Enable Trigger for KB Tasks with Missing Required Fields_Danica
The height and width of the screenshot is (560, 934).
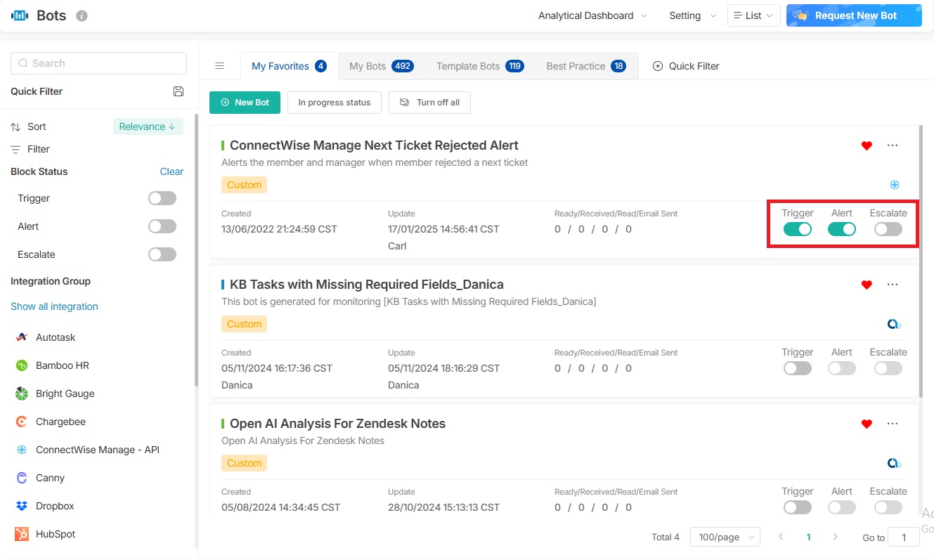point(798,368)
